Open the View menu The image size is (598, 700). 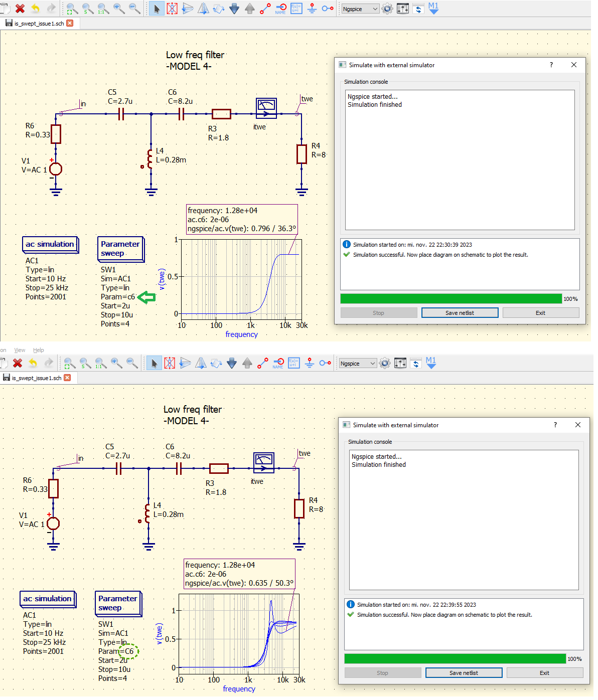coord(20,349)
